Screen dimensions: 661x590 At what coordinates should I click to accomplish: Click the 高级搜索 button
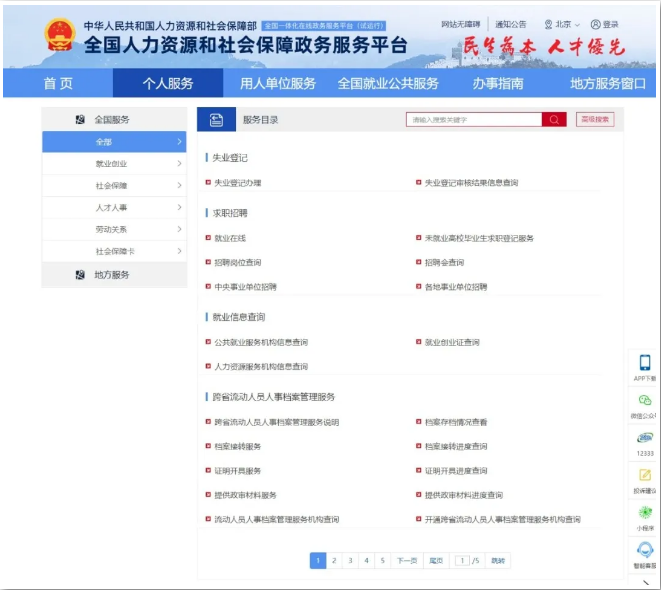coord(595,120)
